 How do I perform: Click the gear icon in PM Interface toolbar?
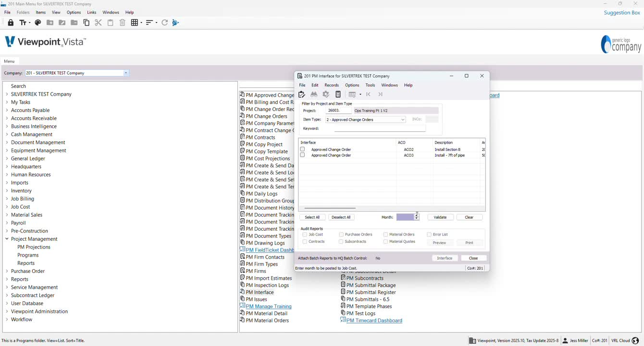(x=326, y=95)
